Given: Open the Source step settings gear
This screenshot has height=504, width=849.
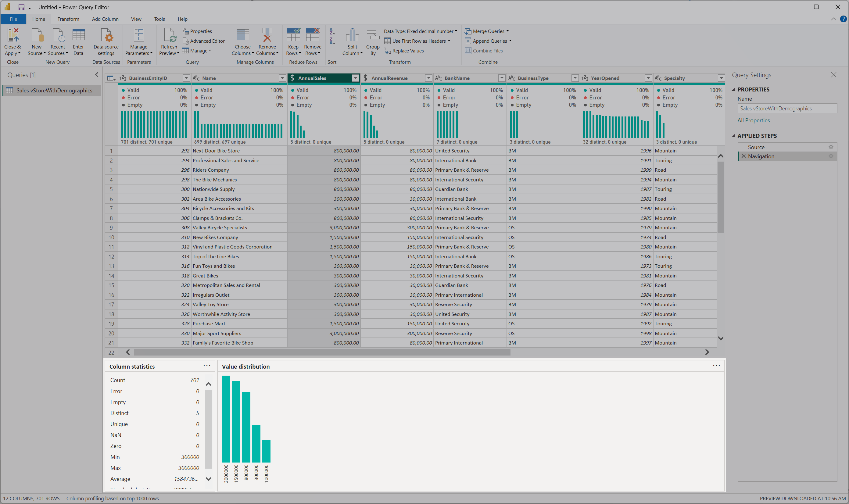Looking at the screenshot, I should 831,147.
